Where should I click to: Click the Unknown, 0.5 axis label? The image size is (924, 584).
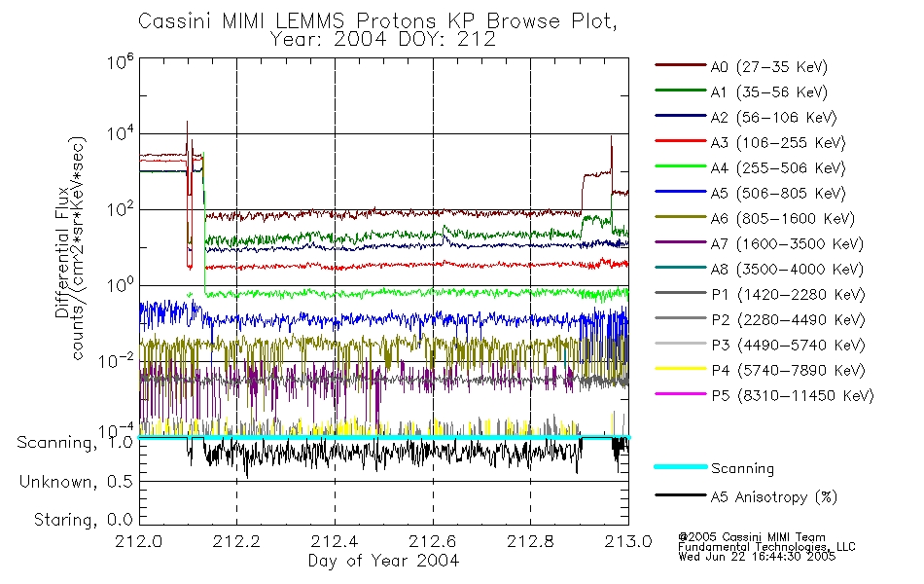coord(76,483)
